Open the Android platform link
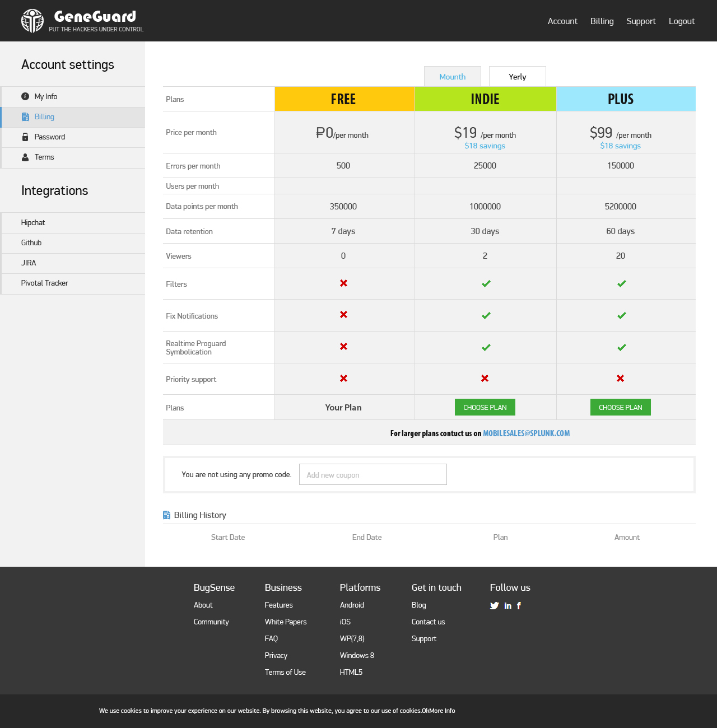This screenshot has height=728, width=717. [x=352, y=605]
